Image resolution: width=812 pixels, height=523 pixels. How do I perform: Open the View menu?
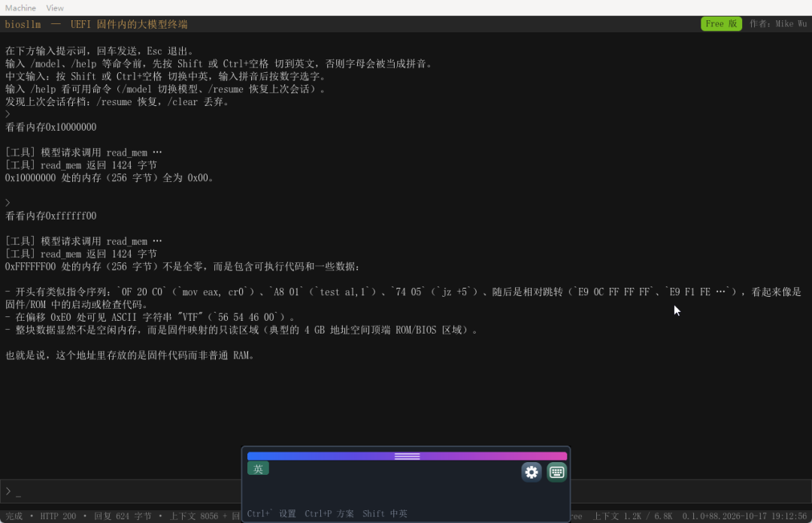point(55,8)
